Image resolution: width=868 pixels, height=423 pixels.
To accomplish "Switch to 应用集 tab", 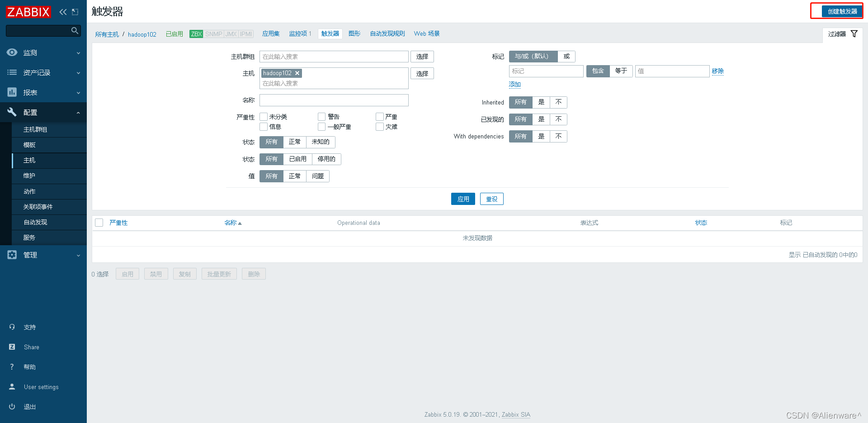I will click(271, 34).
